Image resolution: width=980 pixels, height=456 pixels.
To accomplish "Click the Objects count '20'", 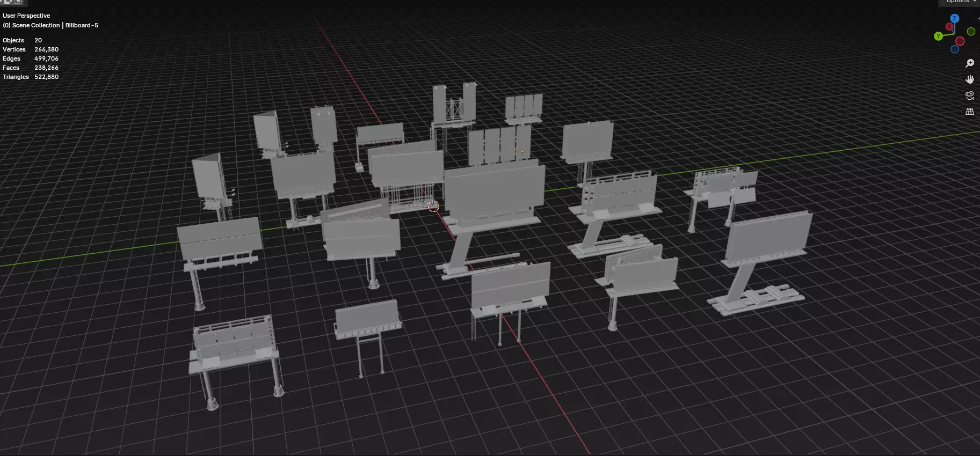I will (38, 40).
